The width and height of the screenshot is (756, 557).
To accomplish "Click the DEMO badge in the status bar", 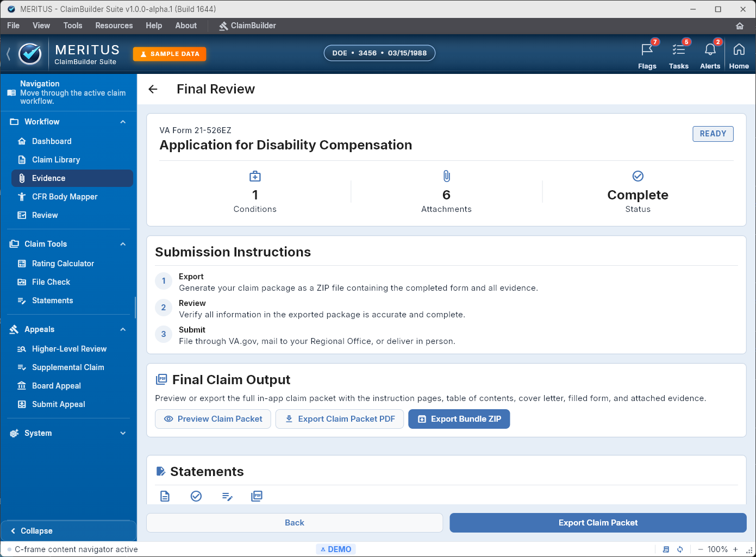I will (x=336, y=549).
